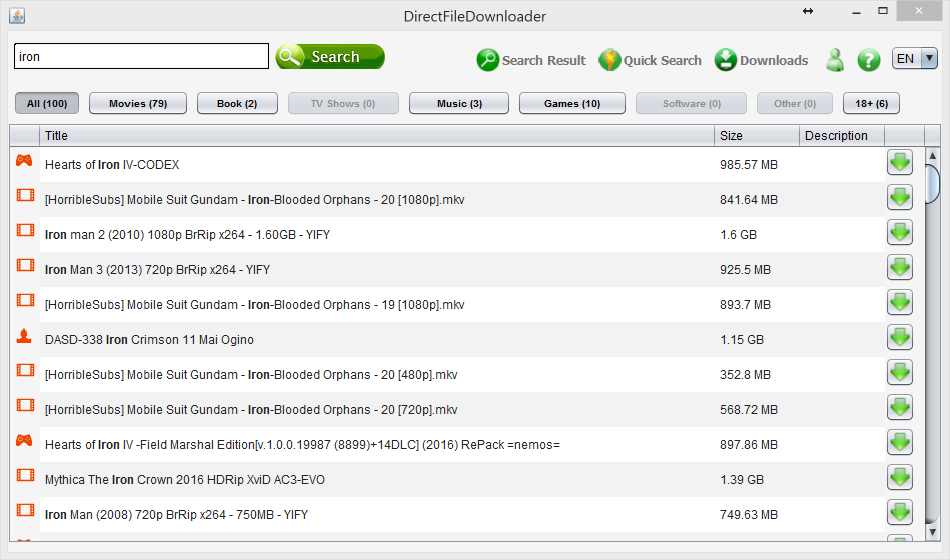Open Search Result view
This screenshot has height=560, width=950.
click(531, 60)
